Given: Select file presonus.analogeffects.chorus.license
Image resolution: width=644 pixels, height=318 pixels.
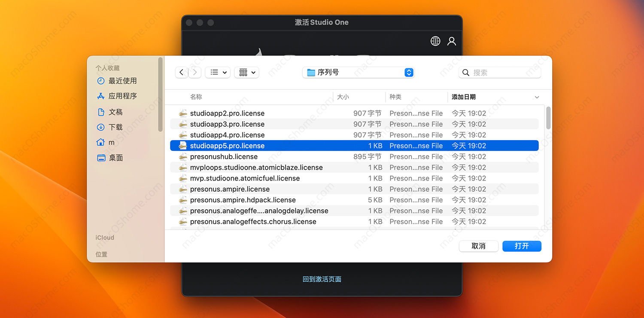Looking at the screenshot, I should 354,222.
